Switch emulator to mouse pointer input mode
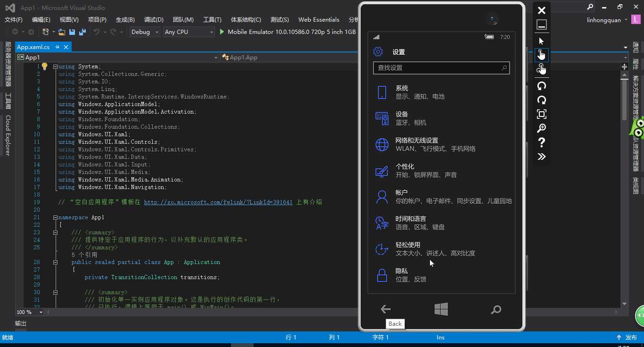Image resolution: width=644 pixels, height=347 pixels. (542, 41)
